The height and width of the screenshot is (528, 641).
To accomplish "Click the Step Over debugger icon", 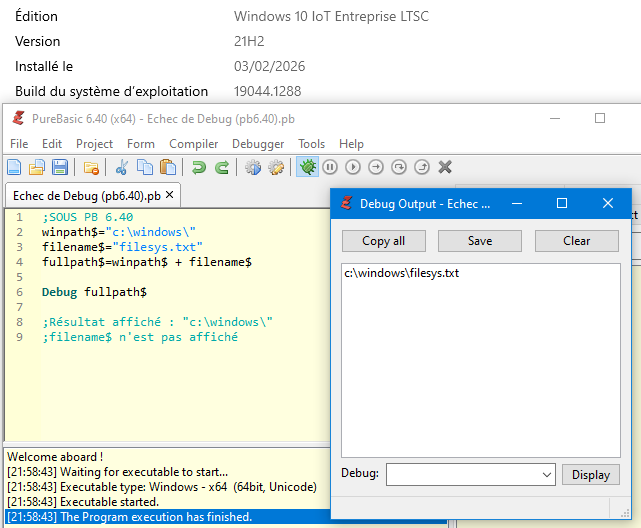I will pos(399,167).
